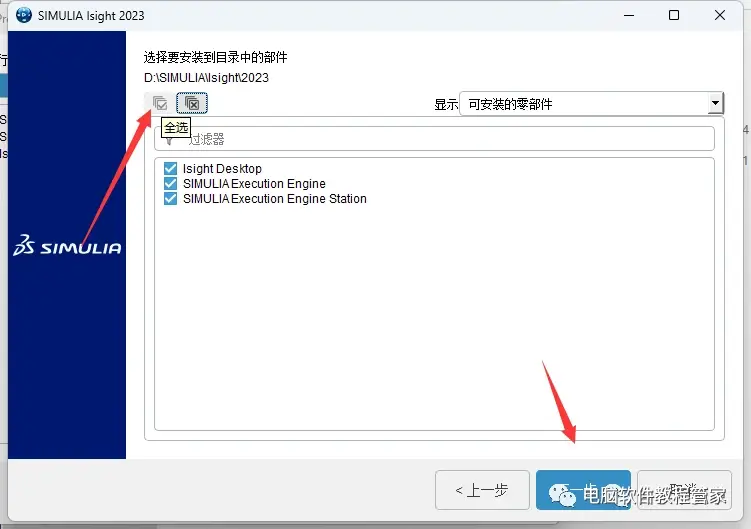Click the filter funnel icon
This screenshot has height=529, width=751.
coord(169,140)
